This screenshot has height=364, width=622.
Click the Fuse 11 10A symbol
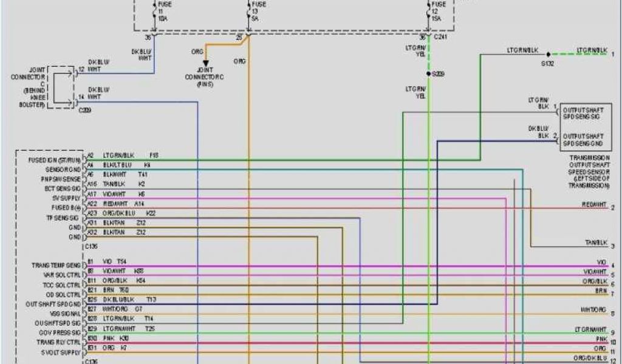[154, 11]
